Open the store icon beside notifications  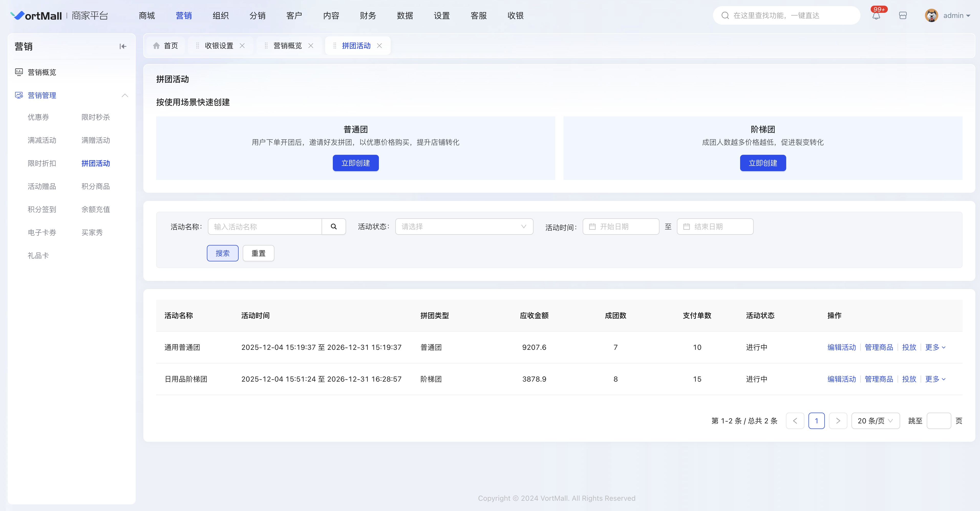tap(903, 16)
